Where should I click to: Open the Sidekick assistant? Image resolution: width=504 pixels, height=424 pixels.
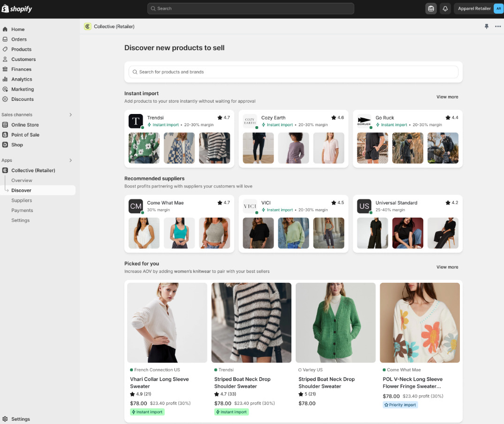431,8
